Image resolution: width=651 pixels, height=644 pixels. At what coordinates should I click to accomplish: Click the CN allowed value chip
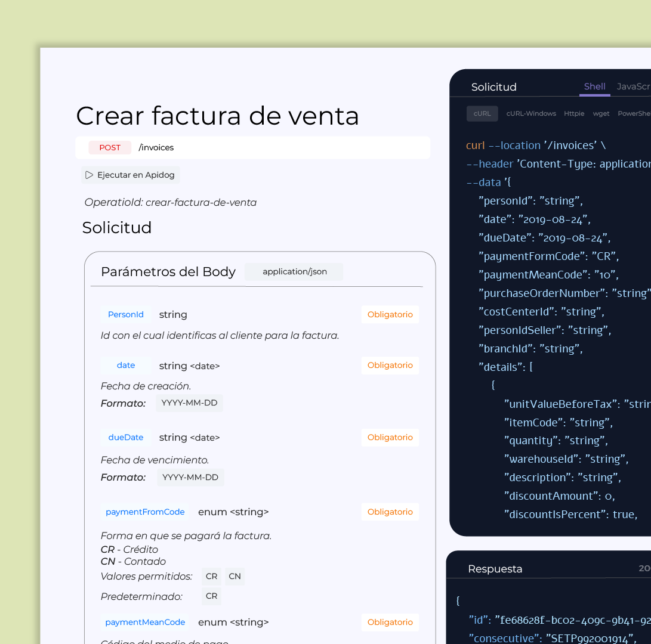(x=235, y=577)
